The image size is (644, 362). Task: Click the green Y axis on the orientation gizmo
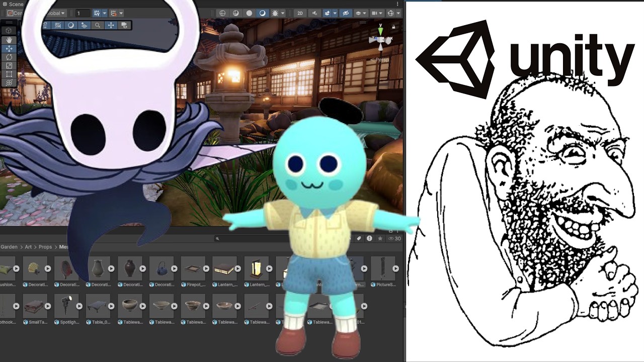click(380, 30)
